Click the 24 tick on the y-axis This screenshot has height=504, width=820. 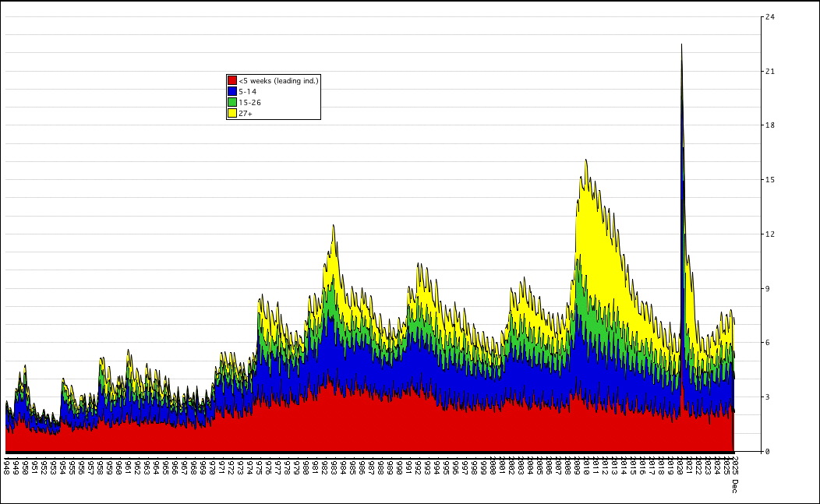[x=769, y=17]
